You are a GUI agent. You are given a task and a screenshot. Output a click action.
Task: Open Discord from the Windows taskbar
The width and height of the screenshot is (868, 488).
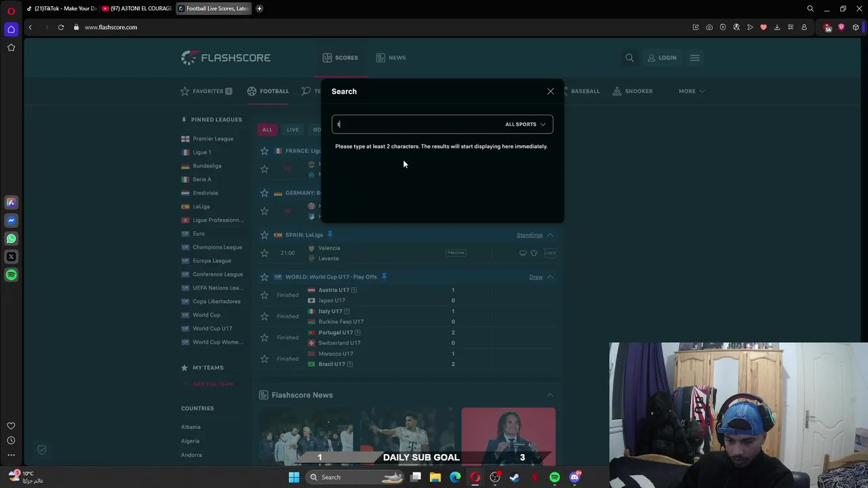pyautogui.click(x=575, y=477)
